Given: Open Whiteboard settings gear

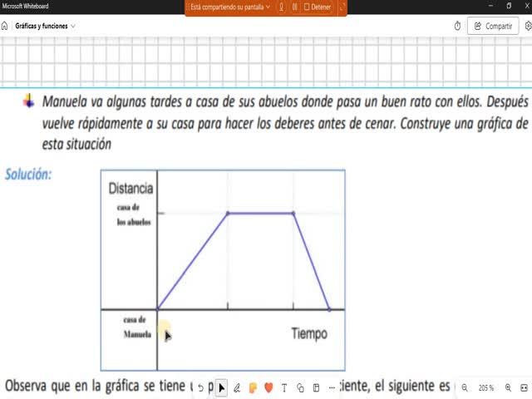Looking at the screenshot, I should (x=528, y=26).
